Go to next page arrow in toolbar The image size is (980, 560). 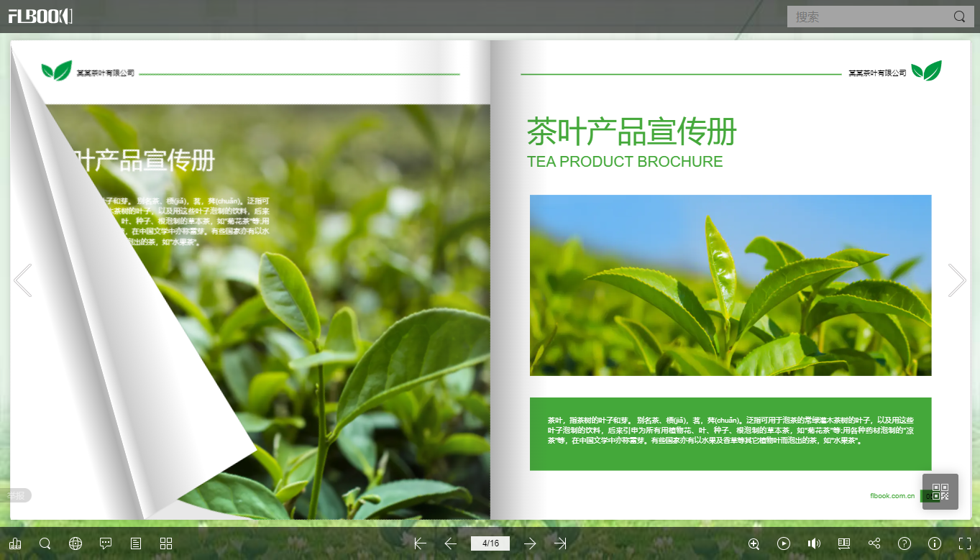click(x=530, y=543)
